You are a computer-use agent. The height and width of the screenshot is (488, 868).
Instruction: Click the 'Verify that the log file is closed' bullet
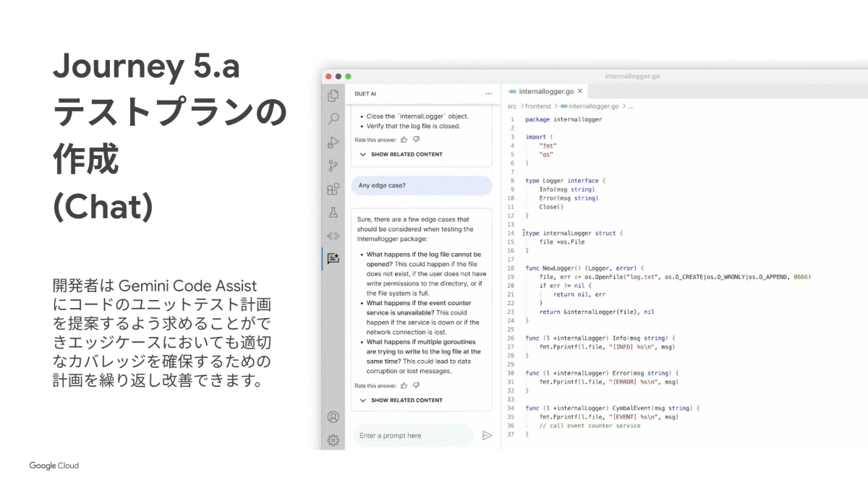tap(413, 126)
